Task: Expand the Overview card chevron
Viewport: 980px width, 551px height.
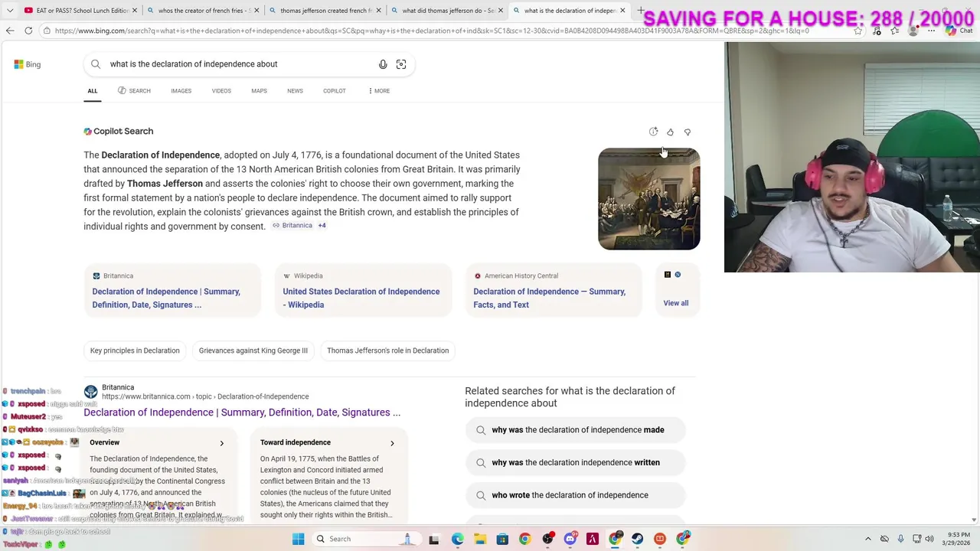Action: pyautogui.click(x=222, y=443)
